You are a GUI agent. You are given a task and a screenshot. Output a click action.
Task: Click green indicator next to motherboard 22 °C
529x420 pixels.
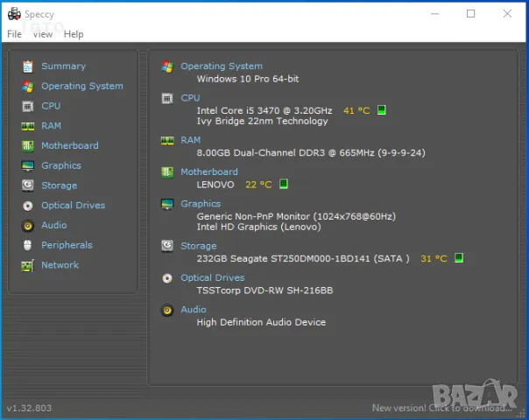pos(284,184)
